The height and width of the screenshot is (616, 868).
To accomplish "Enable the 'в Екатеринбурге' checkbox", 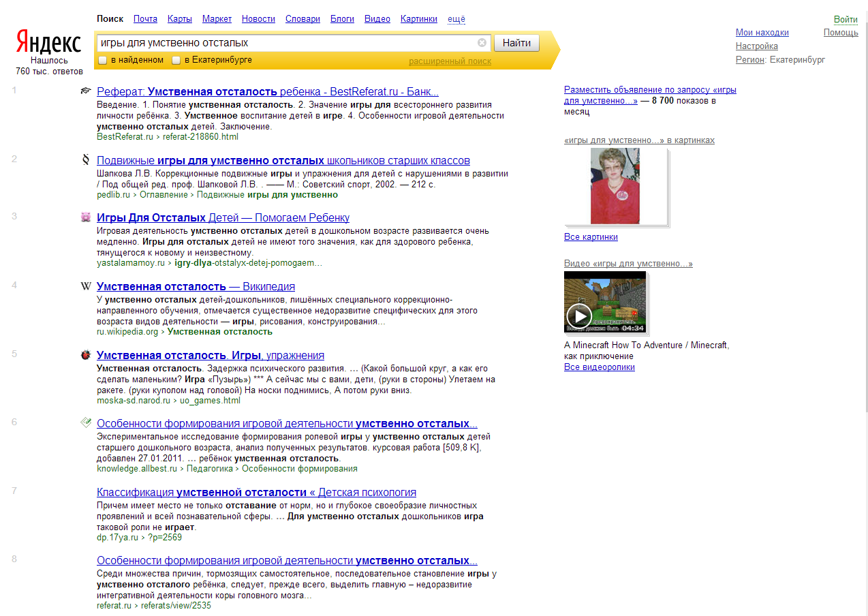I will (x=176, y=60).
